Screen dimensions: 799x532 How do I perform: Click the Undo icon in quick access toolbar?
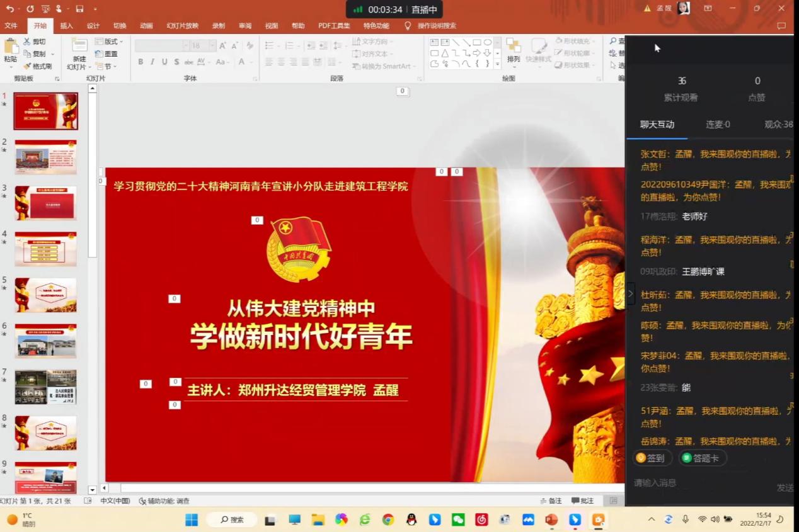(x=9, y=9)
